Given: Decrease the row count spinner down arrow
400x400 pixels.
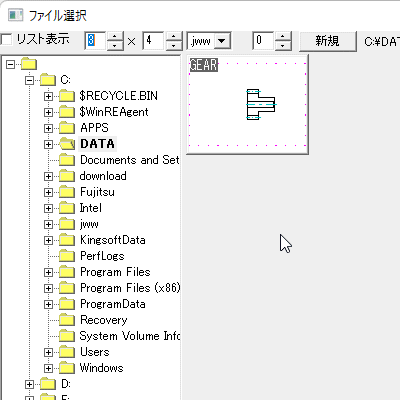Looking at the screenshot, I should coord(174,45).
